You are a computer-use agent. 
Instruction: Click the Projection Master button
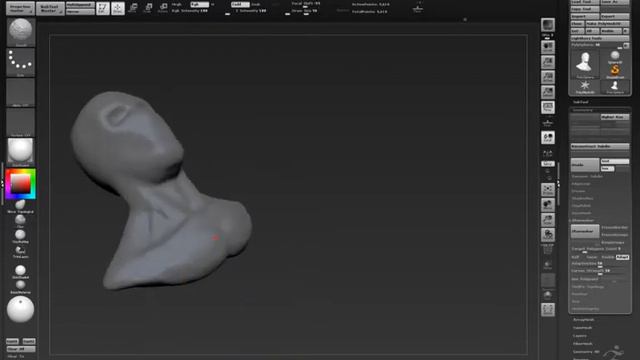tap(20, 9)
